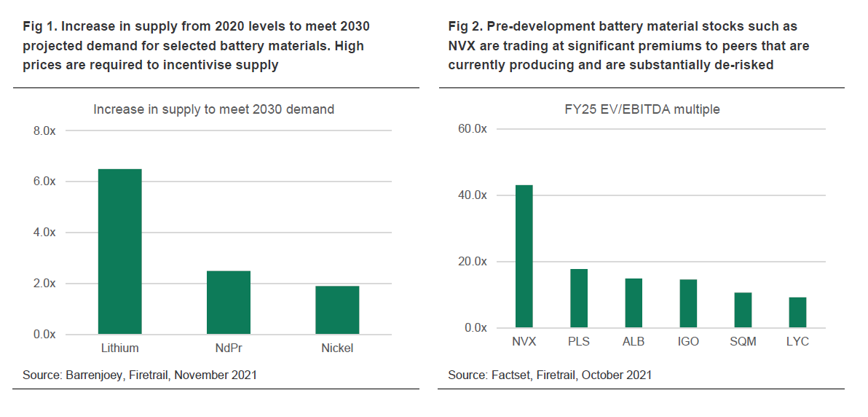Click the 'Source: Factset, Firetrail, October 2021' note
The width and height of the screenshot is (868, 417).
click(550, 375)
